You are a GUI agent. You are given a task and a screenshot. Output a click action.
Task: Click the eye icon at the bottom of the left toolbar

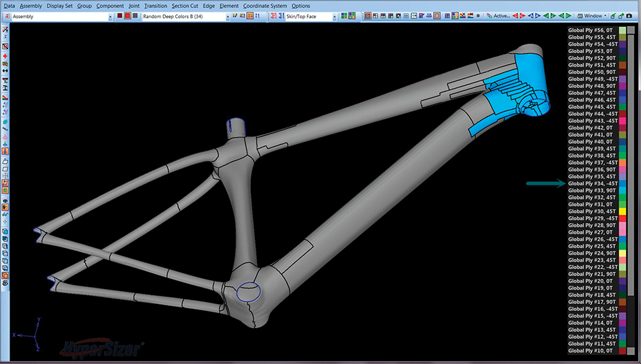coord(5,282)
